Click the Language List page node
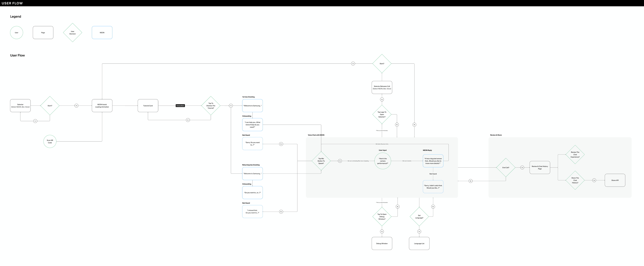The height and width of the screenshot is (266, 644). click(419, 244)
